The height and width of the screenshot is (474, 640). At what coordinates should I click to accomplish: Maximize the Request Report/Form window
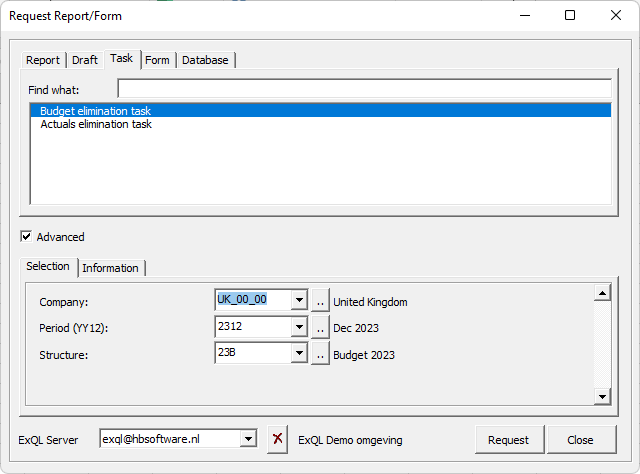570,16
